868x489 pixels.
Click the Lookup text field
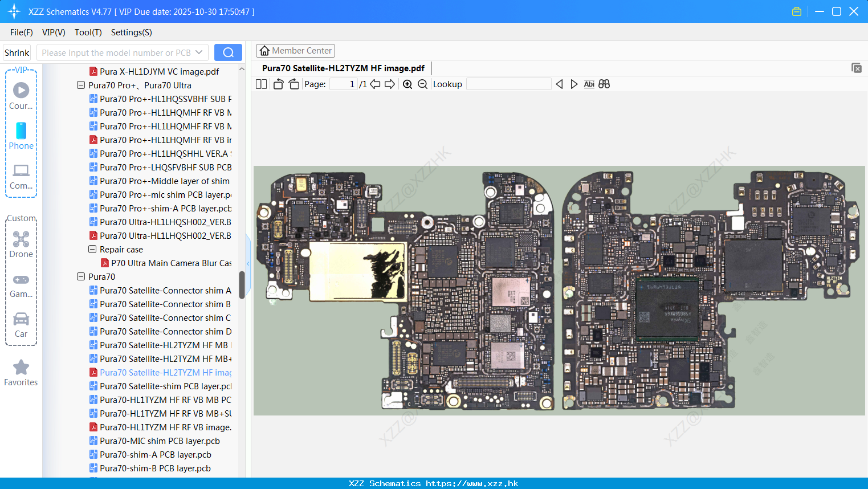pos(509,84)
